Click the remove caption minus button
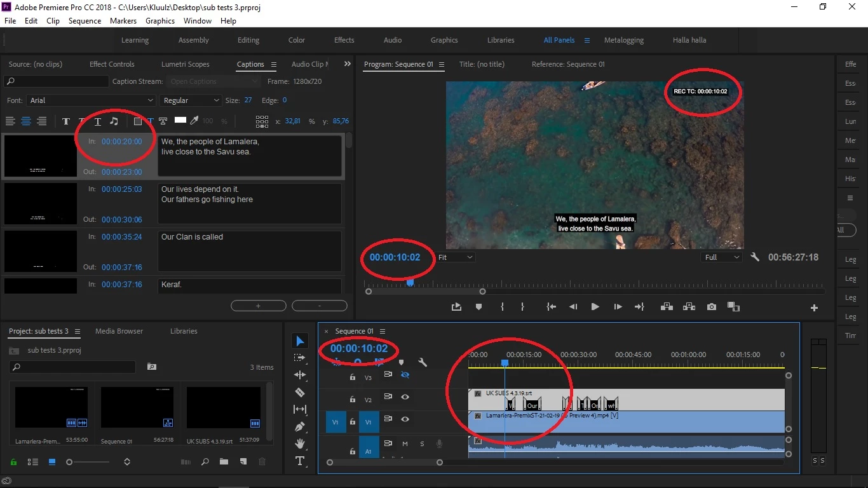868x488 pixels. pos(320,306)
